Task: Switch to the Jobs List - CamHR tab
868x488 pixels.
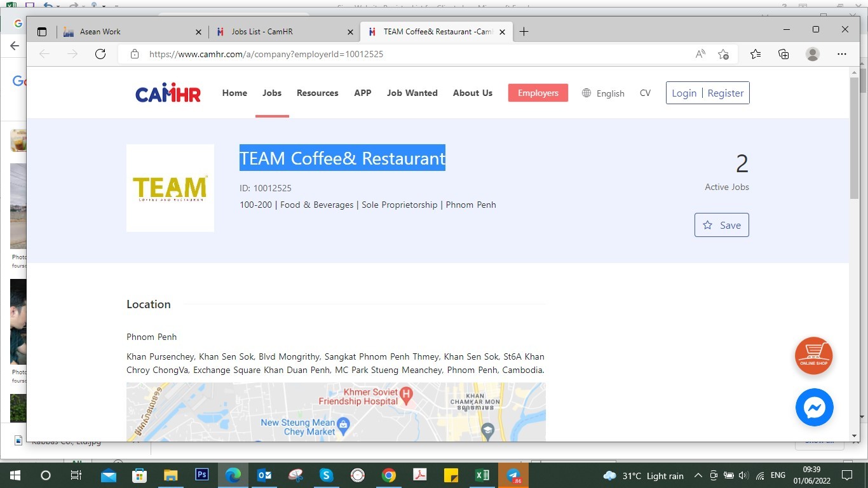Action: [x=262, y=32]
